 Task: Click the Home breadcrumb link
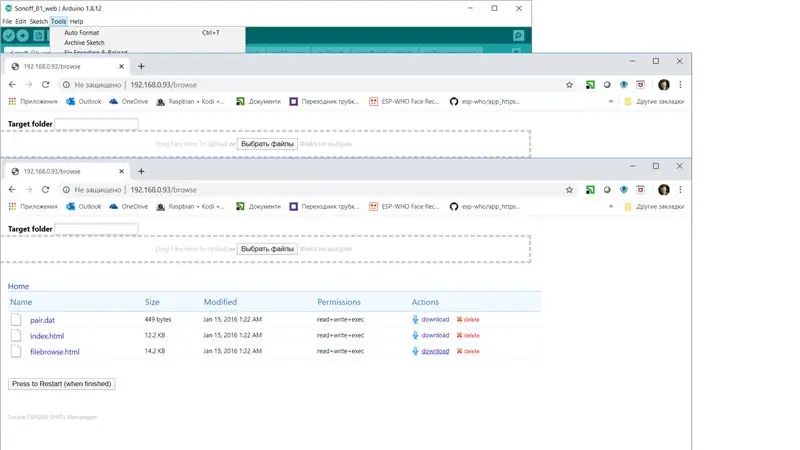click(x=18, y=286)
